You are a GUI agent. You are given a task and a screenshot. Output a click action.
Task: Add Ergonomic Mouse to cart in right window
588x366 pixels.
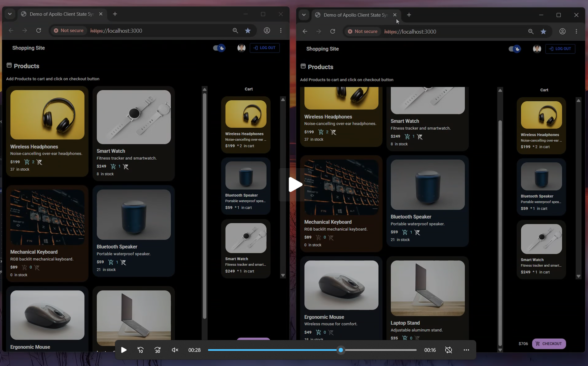318,332
